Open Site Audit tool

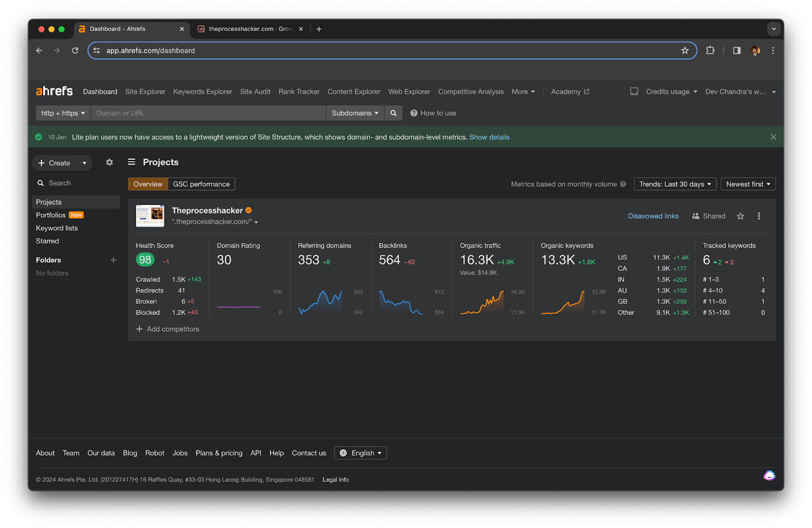(x=255, y=92)
